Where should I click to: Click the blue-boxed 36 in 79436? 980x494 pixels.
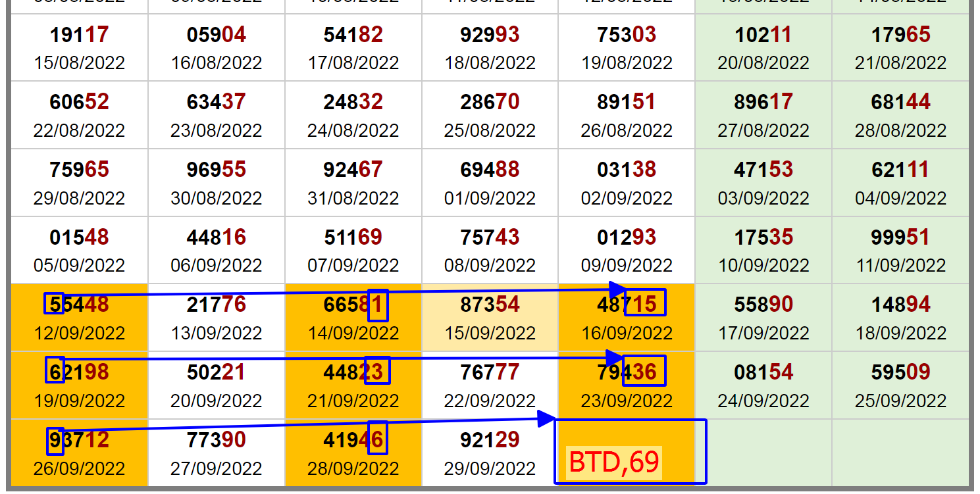644,372
